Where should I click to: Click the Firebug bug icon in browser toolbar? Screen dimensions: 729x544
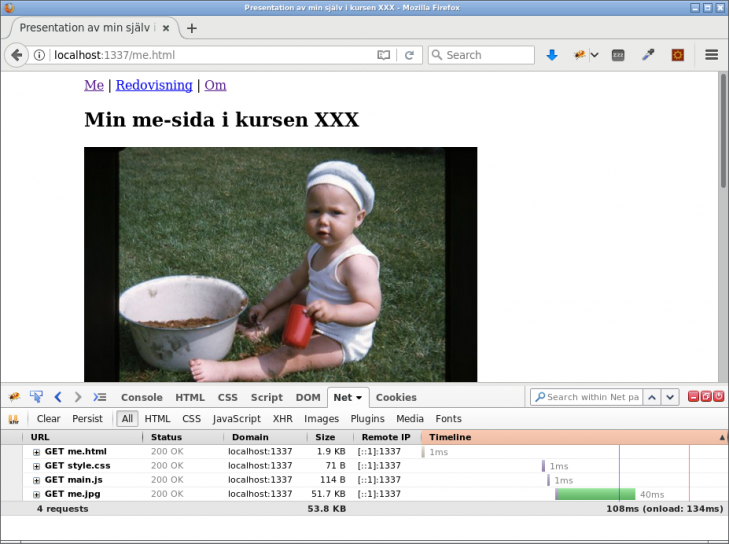(579, 55)
